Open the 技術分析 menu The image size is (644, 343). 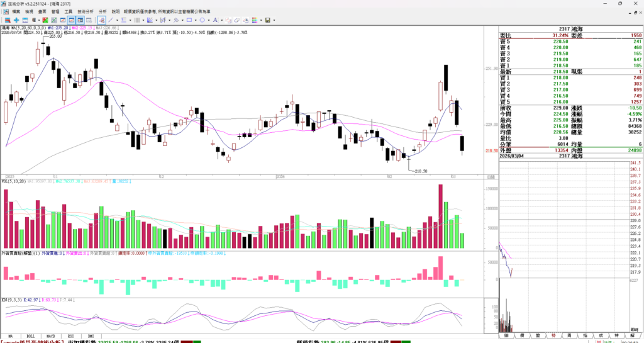[x=85, y=11]
